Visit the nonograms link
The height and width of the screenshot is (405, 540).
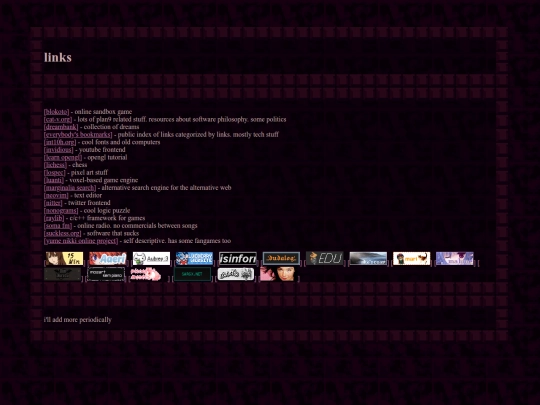61,210
